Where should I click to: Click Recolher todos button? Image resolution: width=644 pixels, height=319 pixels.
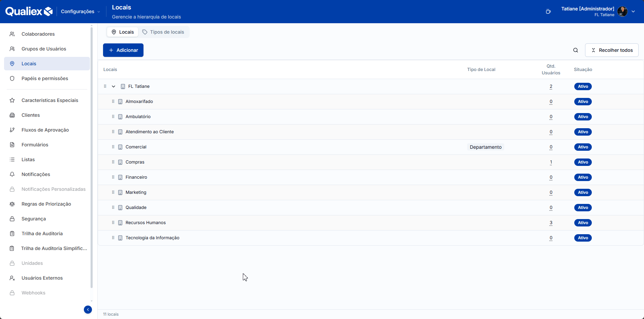(612, 50)
